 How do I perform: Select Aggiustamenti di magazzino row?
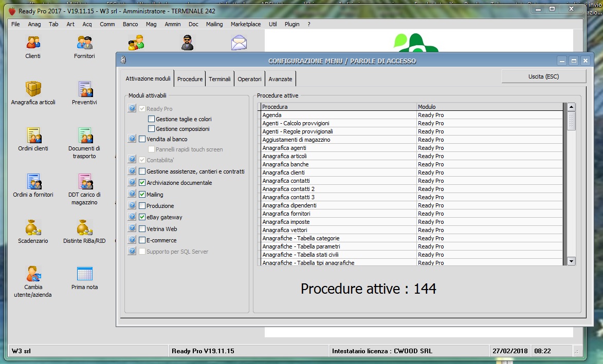pyautogui.click(x=411, y=139)
